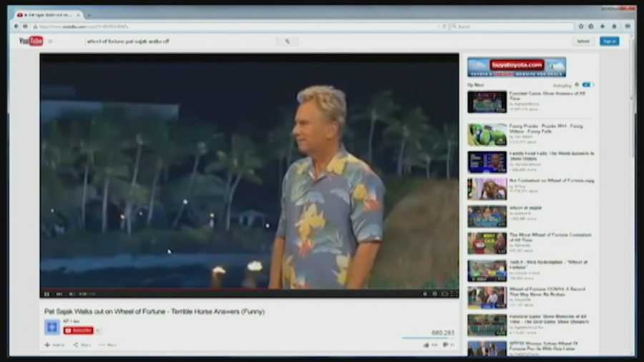Click the view count number
This screenshot has width=644, height=362.
click(x=443, y=333)
